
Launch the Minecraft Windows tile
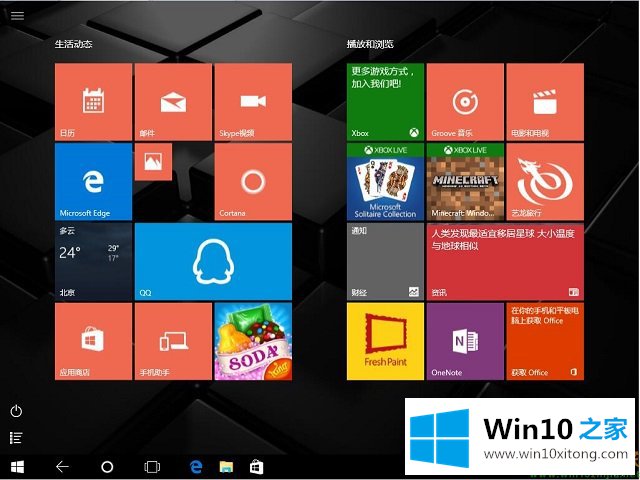pos(465,182)
